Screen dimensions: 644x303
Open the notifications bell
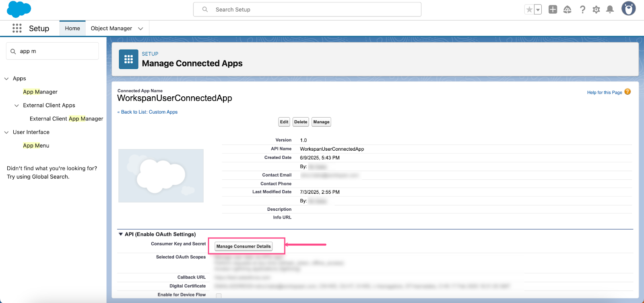(x=610, y=10)
